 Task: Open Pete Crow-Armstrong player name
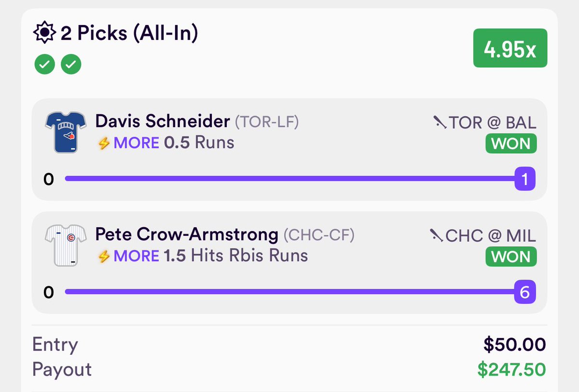point(187,235)
